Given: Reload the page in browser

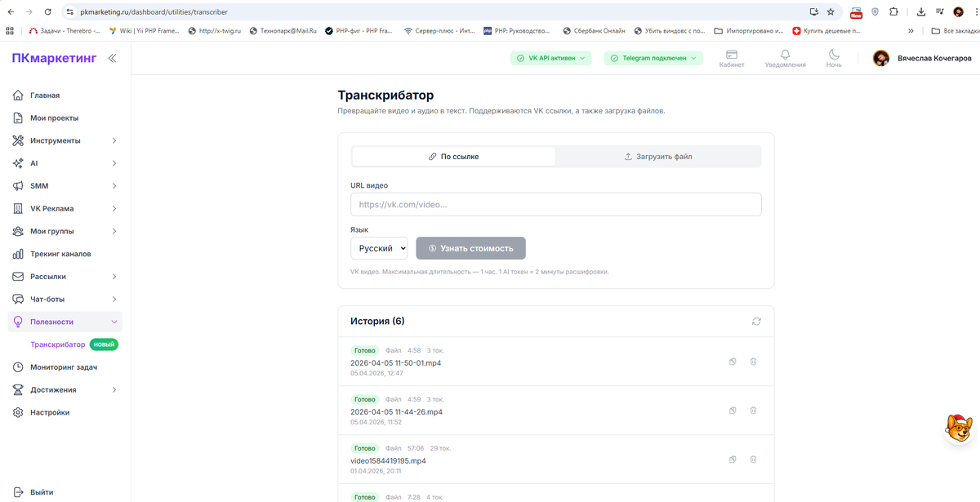Looking at the screenshot, I should pos(47,12).
